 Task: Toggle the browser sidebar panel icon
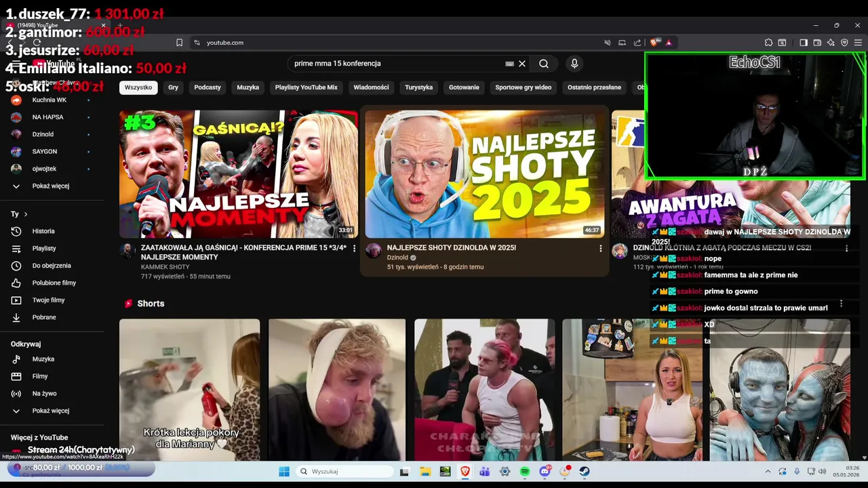tap(804, 43)
